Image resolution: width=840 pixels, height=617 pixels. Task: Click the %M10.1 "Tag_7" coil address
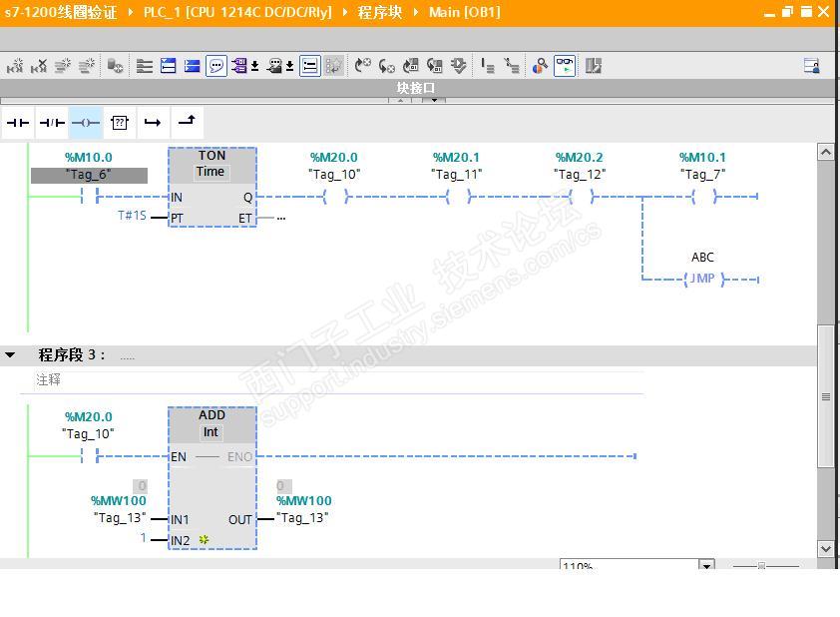(702, 157)
